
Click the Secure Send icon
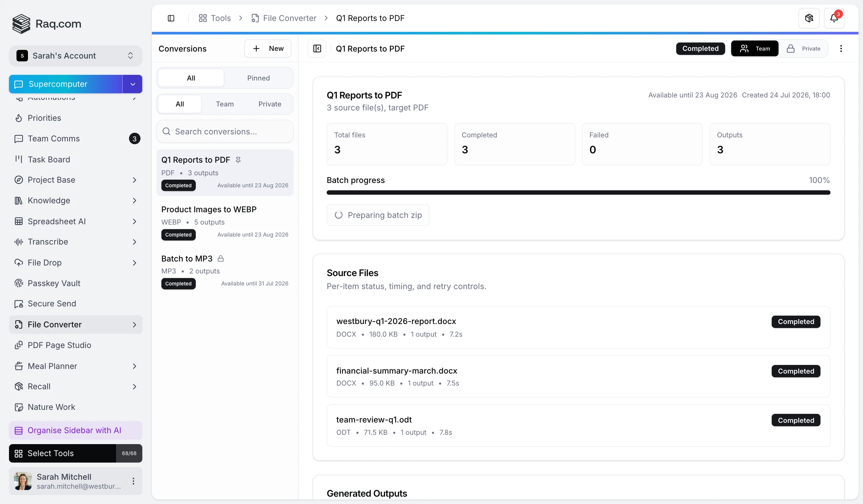point(19,304)
